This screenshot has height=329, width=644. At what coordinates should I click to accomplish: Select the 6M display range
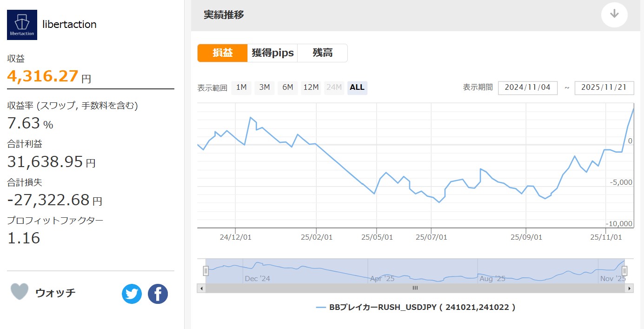287,87
